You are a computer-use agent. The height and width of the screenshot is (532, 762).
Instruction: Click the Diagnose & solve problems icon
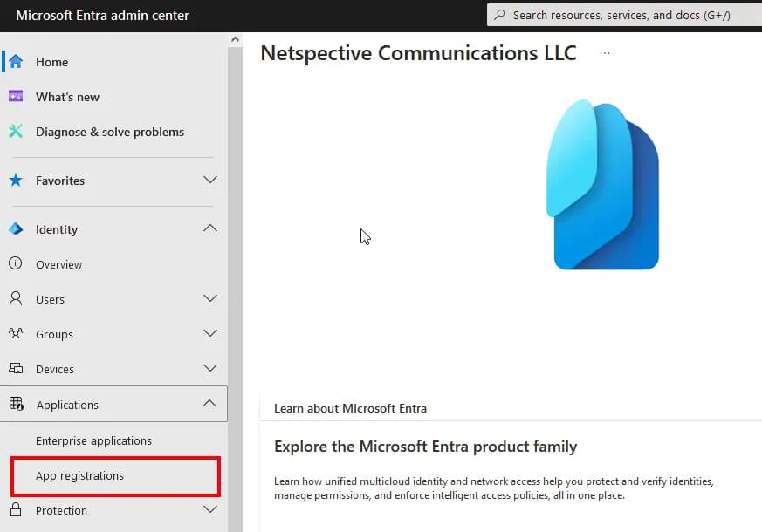coord(16,132)
